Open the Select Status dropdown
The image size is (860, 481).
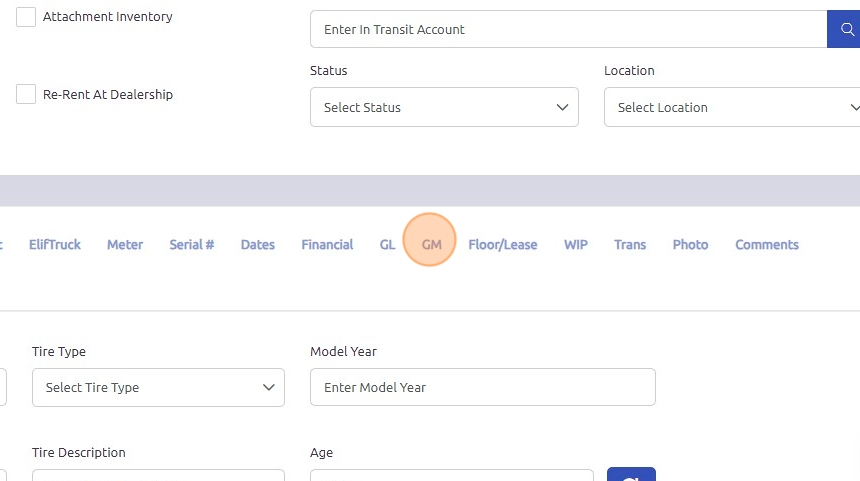(444, 107)
